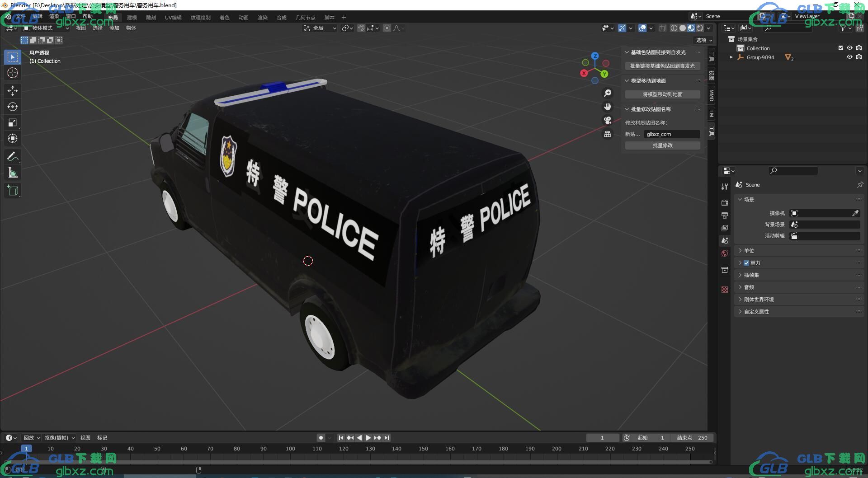Screen dimensions: 868x478
Task: Disable Group-9094 in renders via camera icon
Action: [859, 57]
